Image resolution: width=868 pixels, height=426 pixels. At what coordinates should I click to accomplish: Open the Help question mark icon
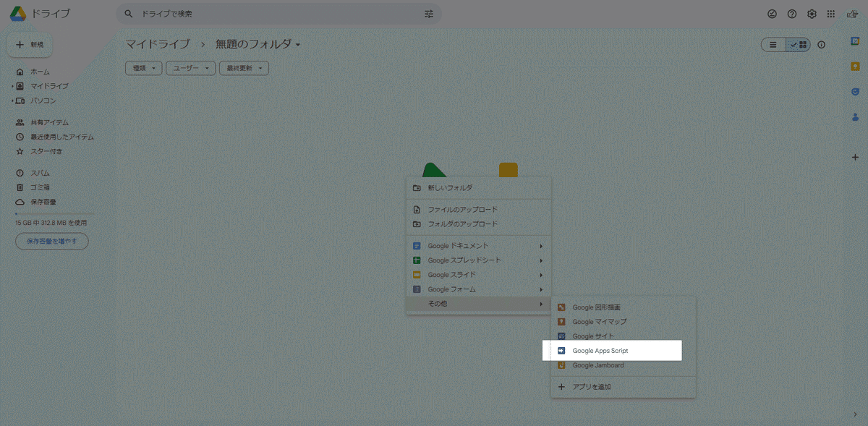click(792, 14)
